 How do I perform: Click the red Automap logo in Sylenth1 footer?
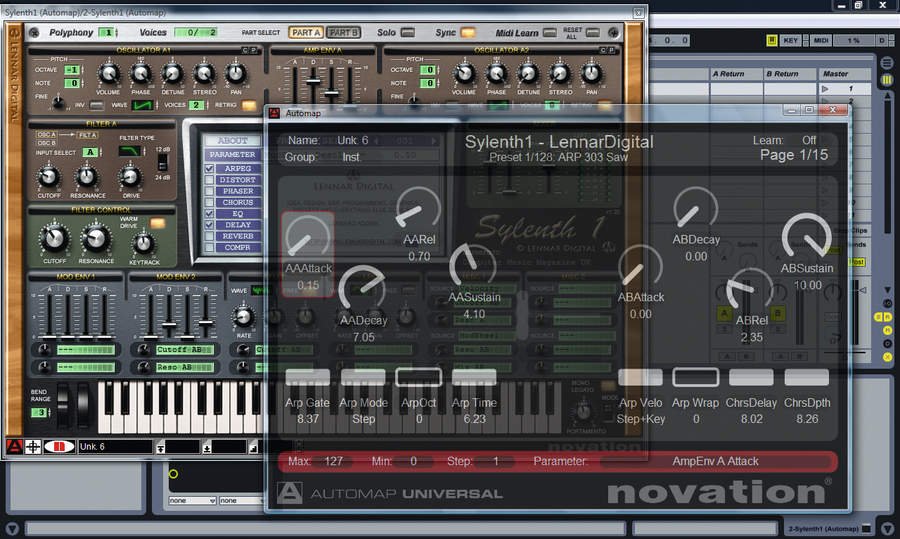14,446
